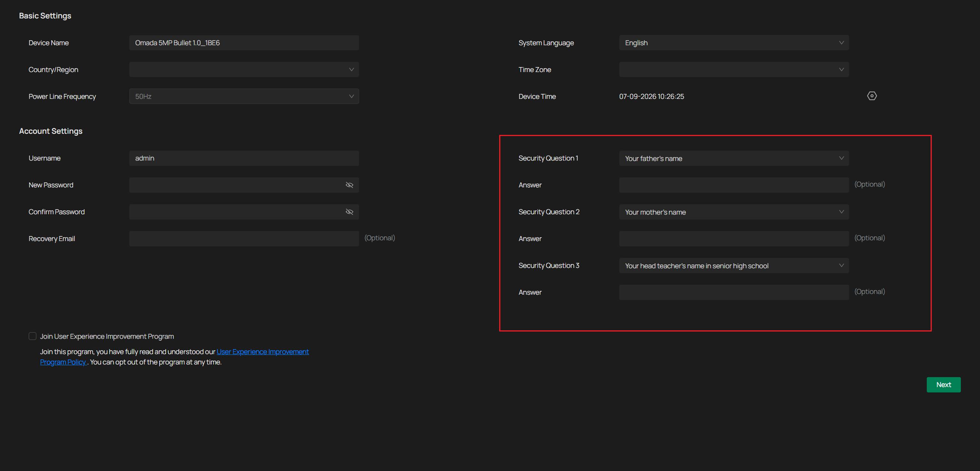
Task: Click the Join User Experience Improvement Program label
Action: [107, 337]
